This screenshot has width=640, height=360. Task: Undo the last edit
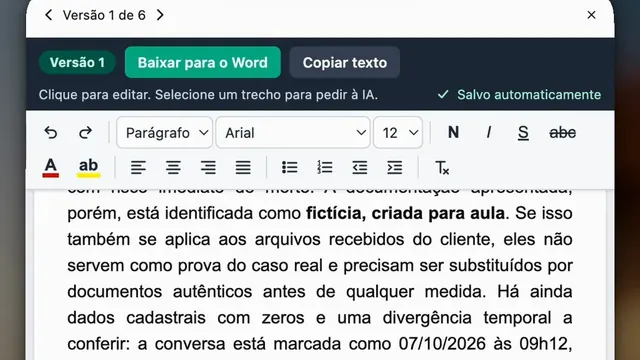coord(51,133)
